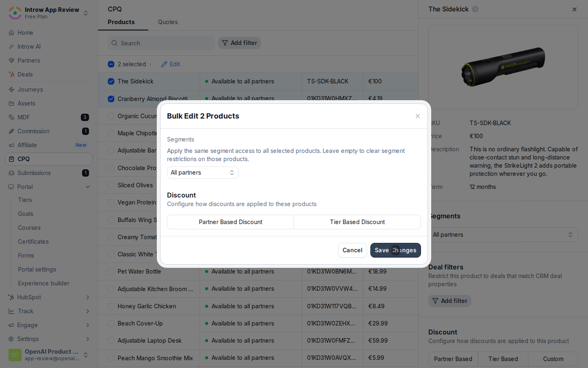The image size is (588, 368).
Task: Switch to the Quotes tab
Action: point(168,22)
